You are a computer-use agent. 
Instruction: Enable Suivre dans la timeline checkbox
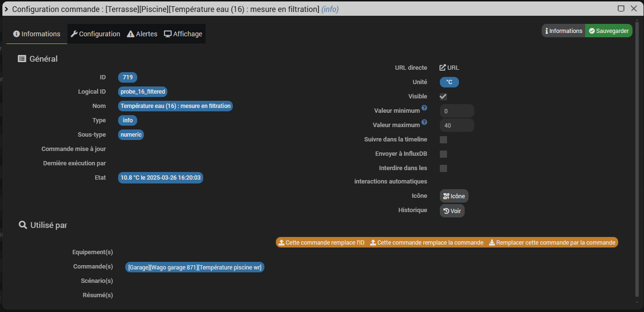(x=443, y=140)
